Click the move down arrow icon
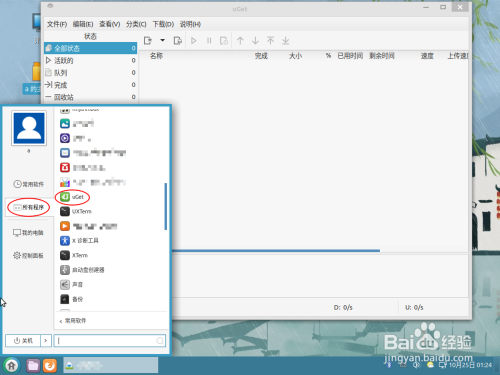The width and height of the screenshot is (500, 375). point(255,41)
